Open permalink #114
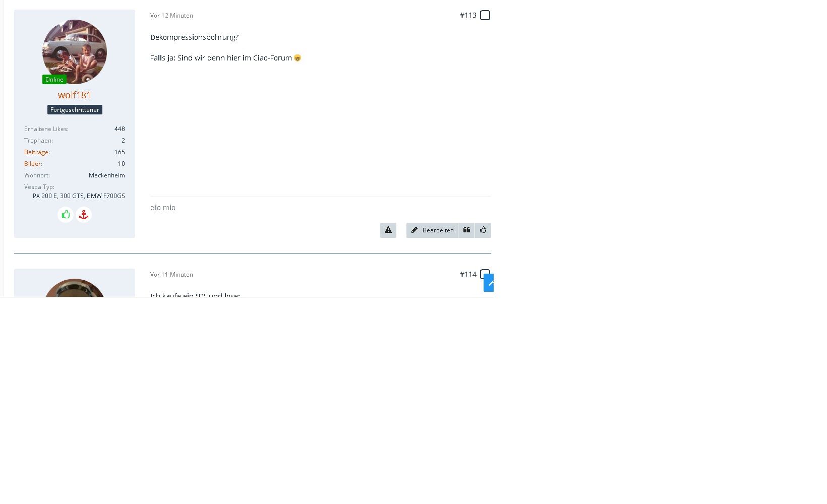The image size is (827, 504). click(468, 274)
